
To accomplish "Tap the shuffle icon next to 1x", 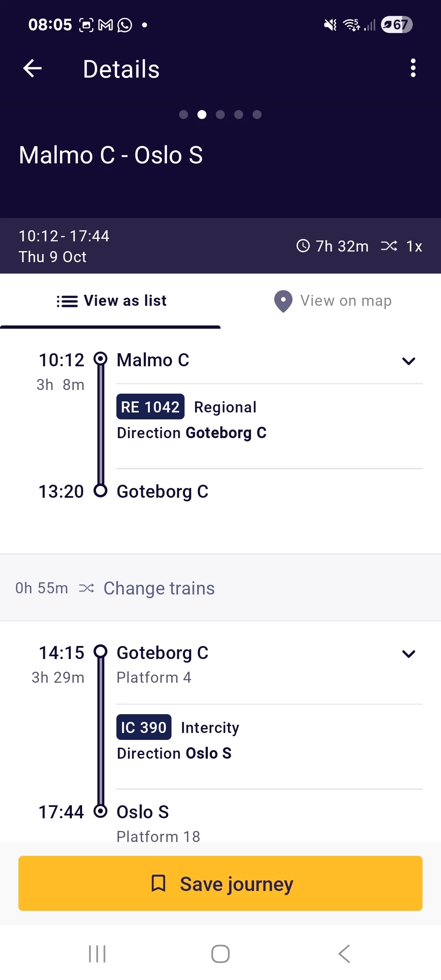I will click(x=389, y=246).
